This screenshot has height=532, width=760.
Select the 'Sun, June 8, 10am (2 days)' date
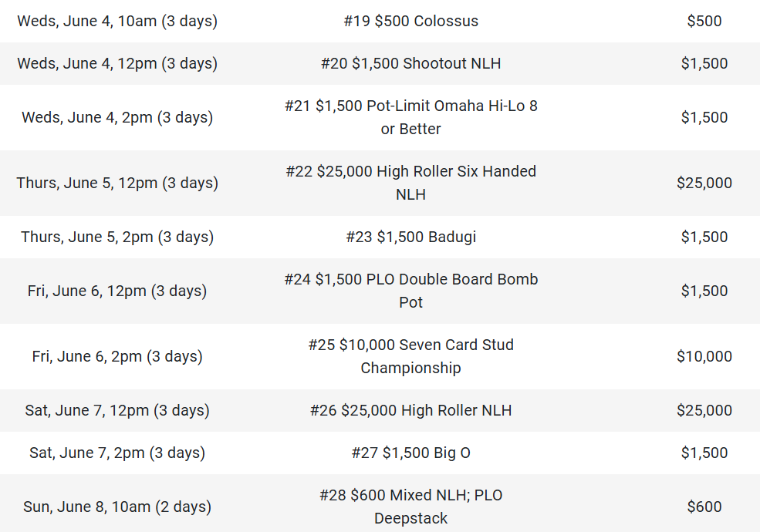117,507
